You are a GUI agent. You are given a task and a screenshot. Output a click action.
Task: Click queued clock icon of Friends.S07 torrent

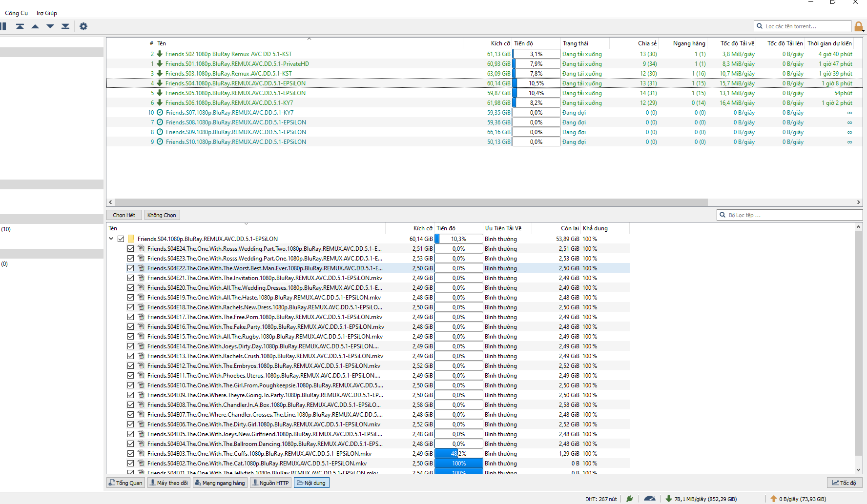pos(160,112)
